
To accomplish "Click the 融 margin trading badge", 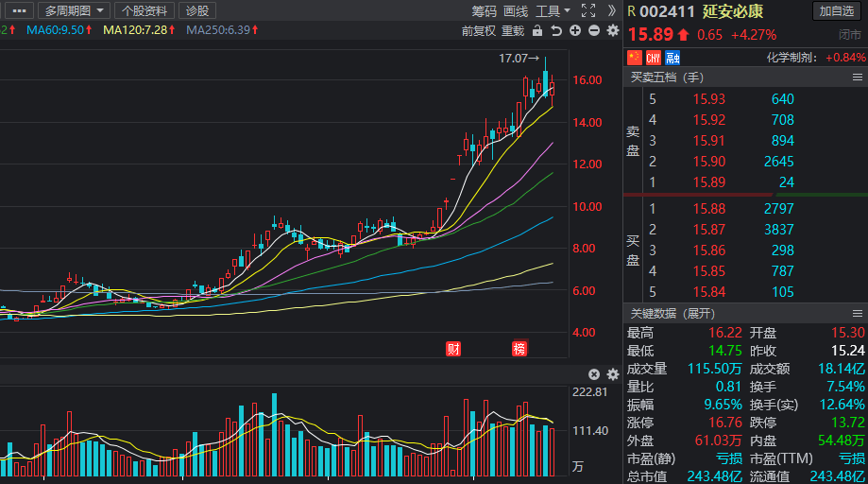I will 672,58.
